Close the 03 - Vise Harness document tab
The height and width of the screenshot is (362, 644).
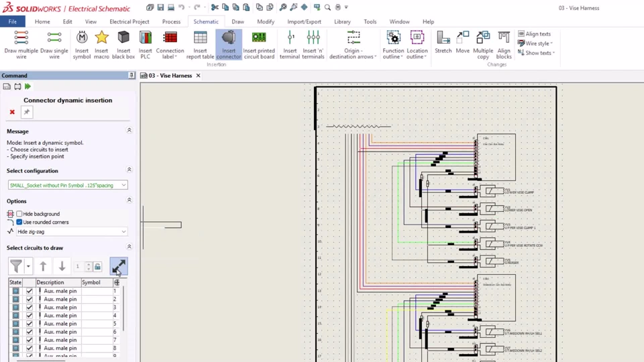point(199,76)
